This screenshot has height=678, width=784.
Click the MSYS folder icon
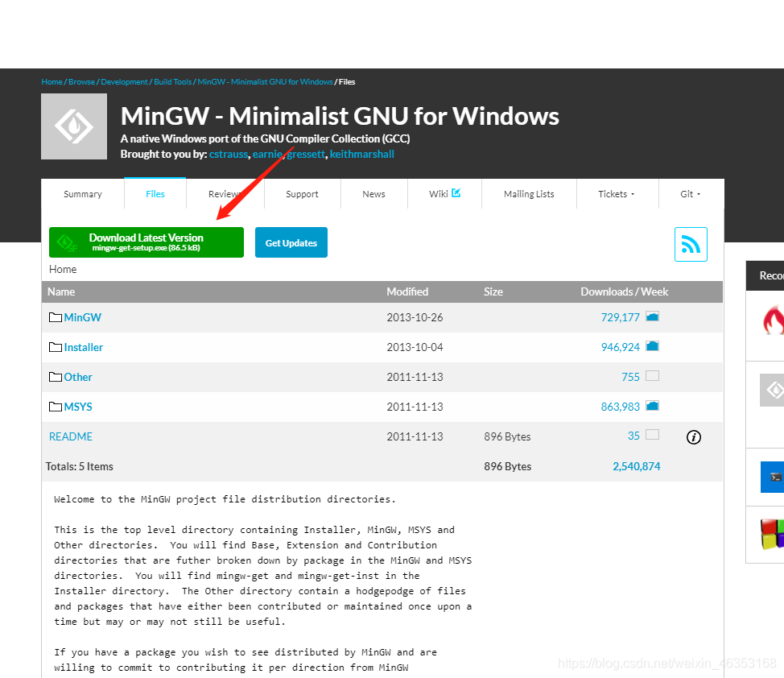(56, 407)
